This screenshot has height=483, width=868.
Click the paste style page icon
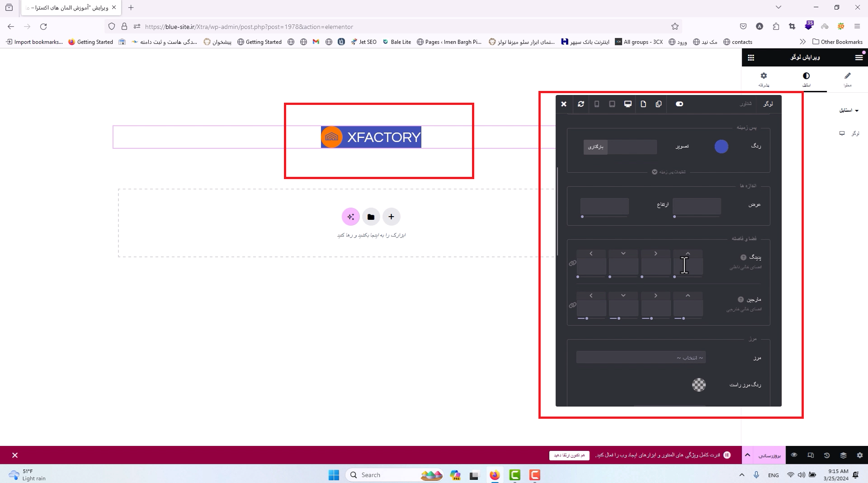(x=643, y=104)
